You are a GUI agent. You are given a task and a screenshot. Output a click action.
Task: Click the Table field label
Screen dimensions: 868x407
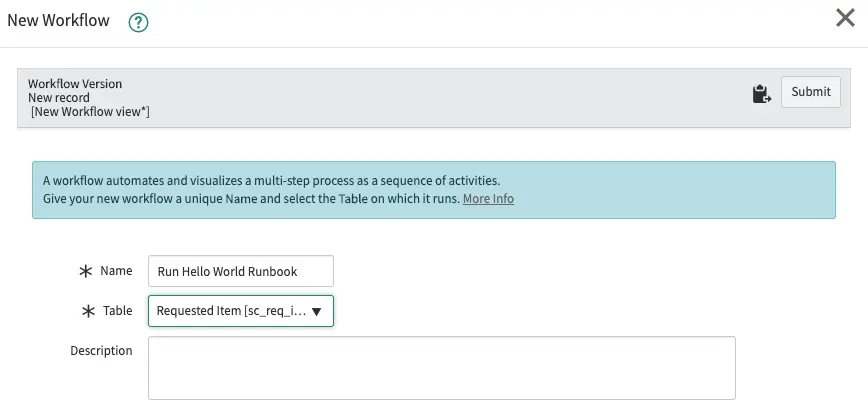tap(117, 311)
